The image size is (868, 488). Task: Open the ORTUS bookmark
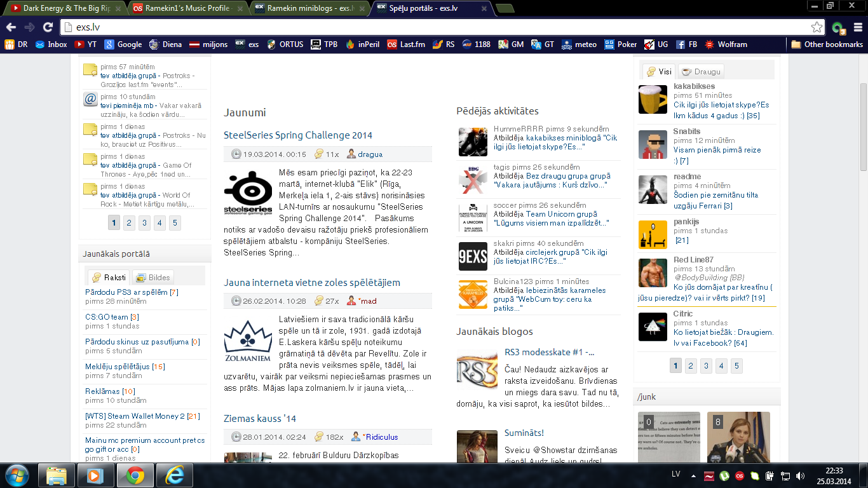pyautogui.click(x=285, y=44)
